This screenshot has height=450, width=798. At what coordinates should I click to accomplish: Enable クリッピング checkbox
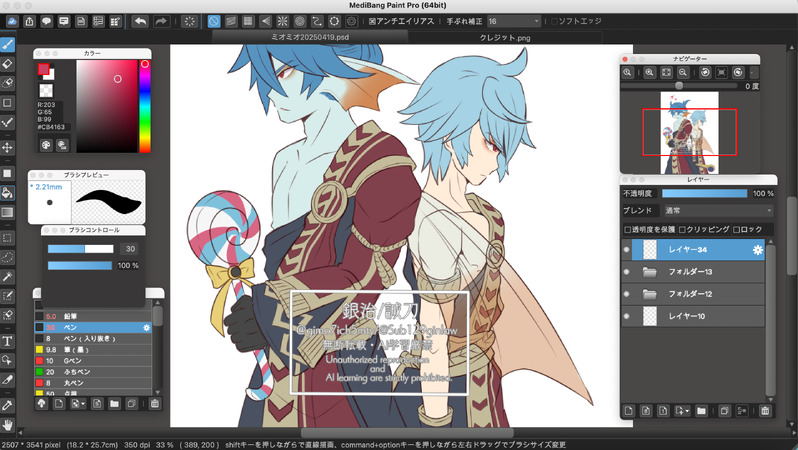click(x=682, y=230)
